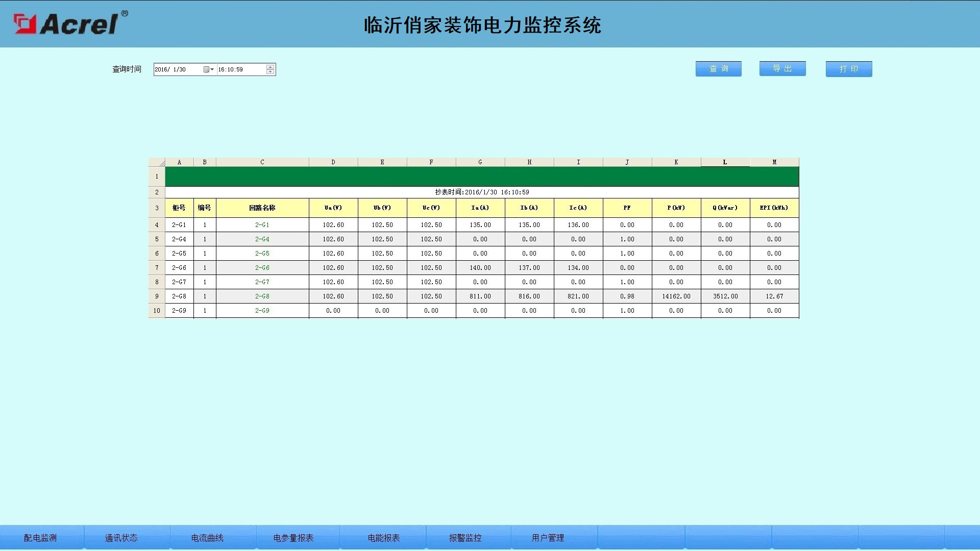980x551 pixels.
Task: Click green circuit name 2-G8
Action: pos(262,296)
